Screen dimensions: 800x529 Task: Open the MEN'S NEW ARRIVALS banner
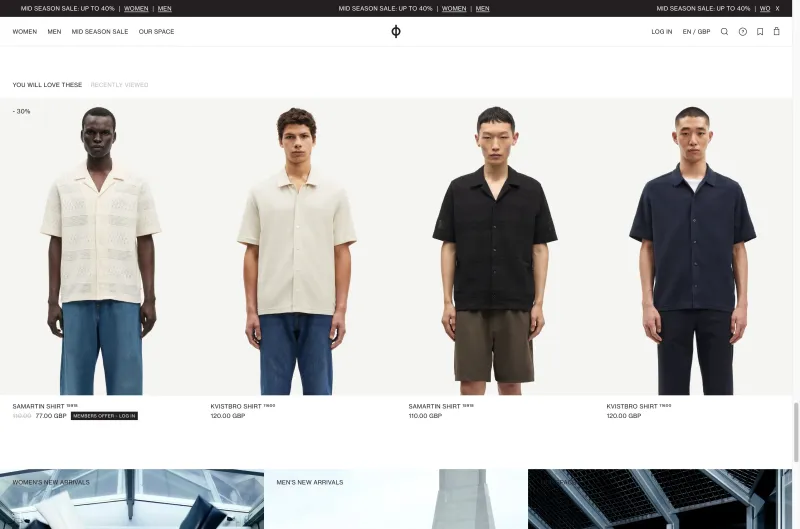click(x=396, y=499)
